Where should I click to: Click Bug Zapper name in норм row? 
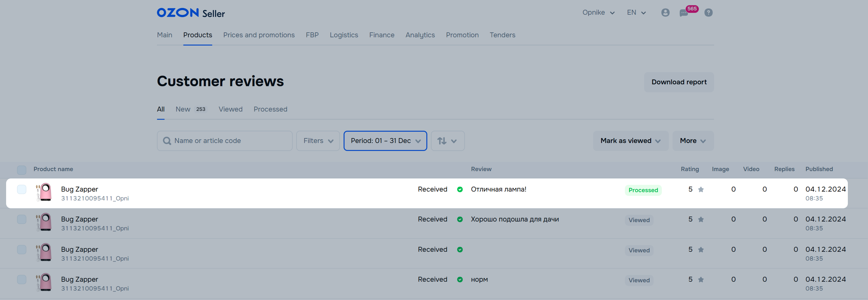[x=79, y=280]
